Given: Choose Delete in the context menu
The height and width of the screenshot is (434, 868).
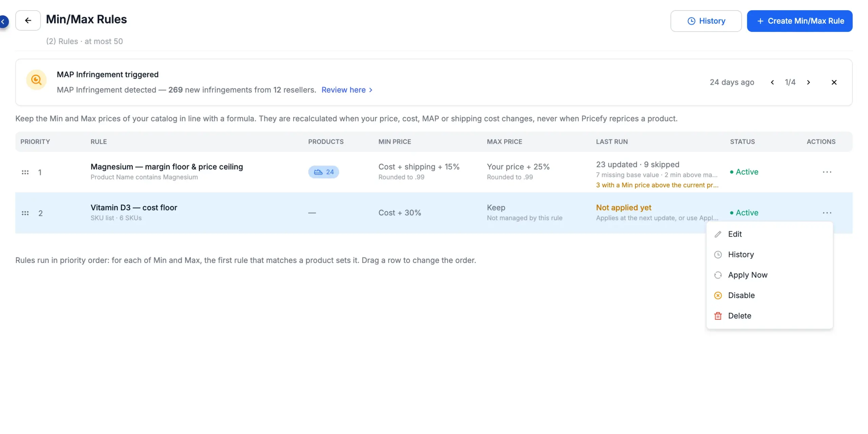Looking at the screenshot, I should pyautogui.click(x=769, y=316).
